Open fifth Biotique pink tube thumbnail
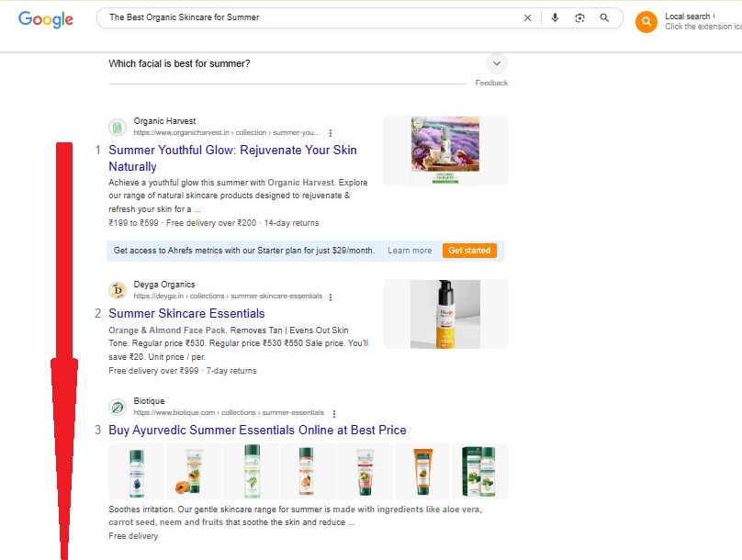Viewport: 742px width, 560px height. point(365,472)
